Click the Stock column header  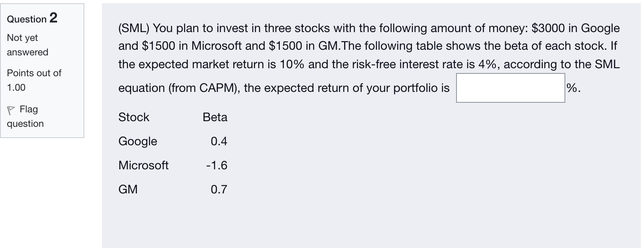[x=134, y=117]
